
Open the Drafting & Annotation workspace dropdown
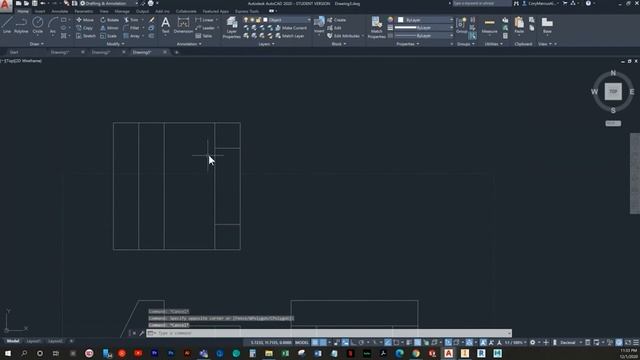point(109,3)
